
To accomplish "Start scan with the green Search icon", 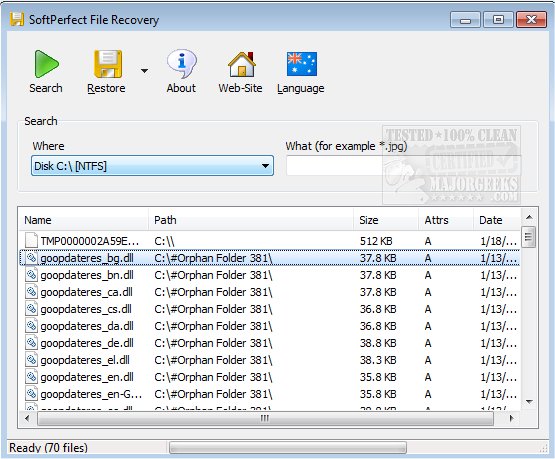I will tap(46, 64).
